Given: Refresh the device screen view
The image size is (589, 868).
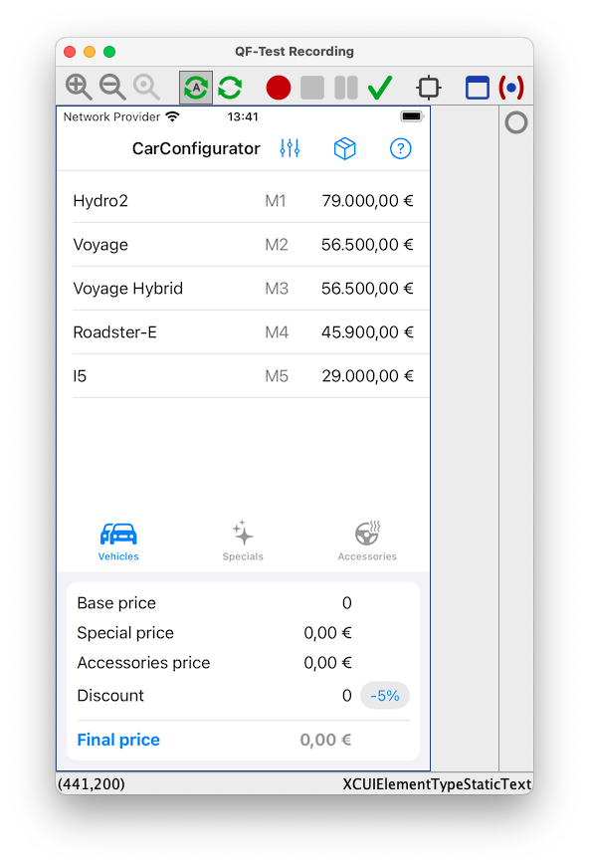Looking at the screenshot, I should tap(230, 88).
